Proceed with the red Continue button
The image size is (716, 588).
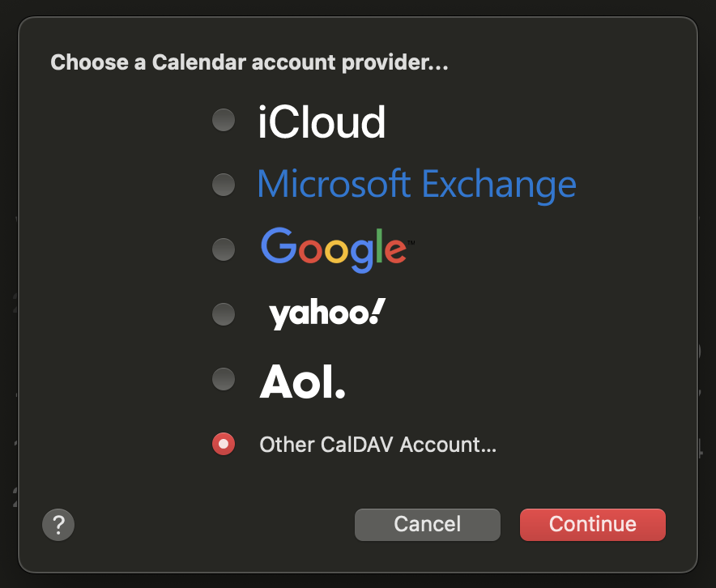pyautogui.click(x=593, y=525)
